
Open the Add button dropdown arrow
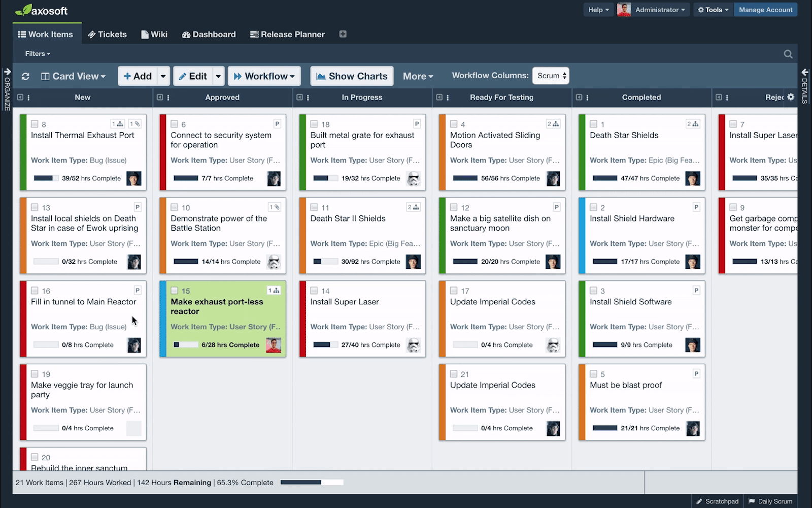click(163, 76)
